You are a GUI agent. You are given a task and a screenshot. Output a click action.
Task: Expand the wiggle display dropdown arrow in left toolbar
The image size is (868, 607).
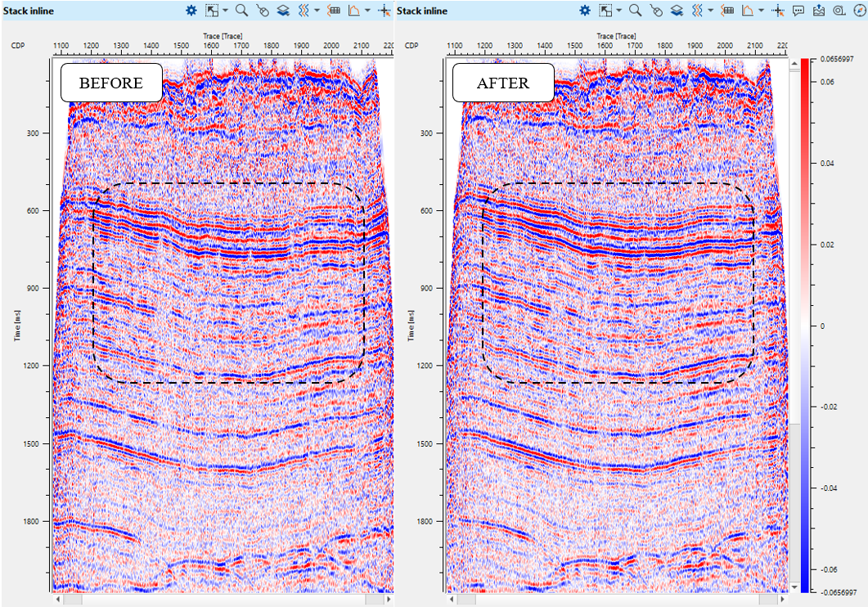[x=317, y=11]
